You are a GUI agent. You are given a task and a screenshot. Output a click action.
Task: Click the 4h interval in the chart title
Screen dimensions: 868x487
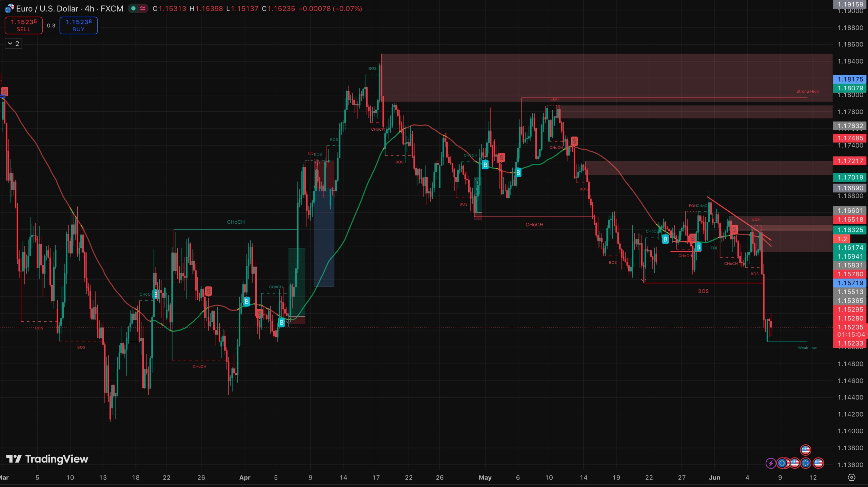pos(90,8)
